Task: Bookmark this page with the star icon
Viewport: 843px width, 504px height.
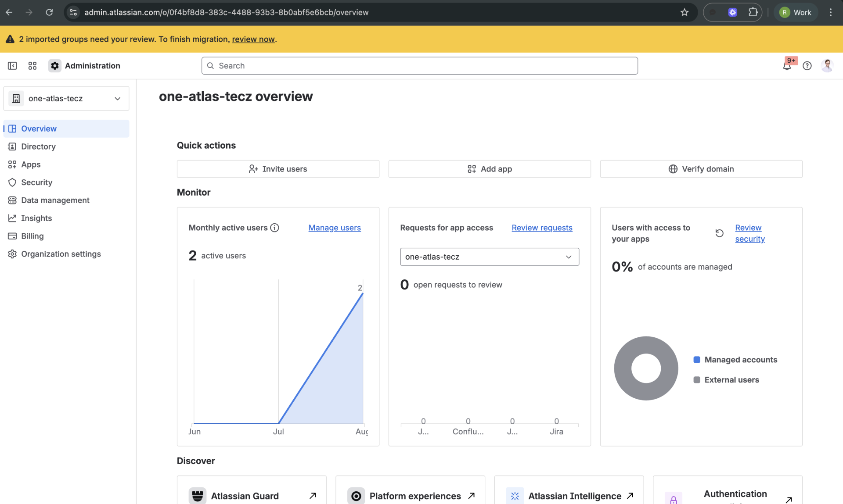Action: (684, 12)
